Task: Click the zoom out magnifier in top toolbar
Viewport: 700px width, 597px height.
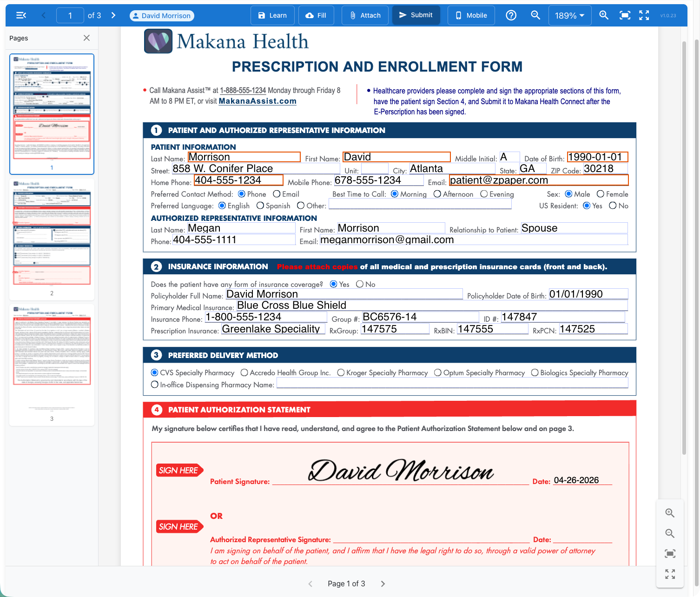Action: coord(535,15)
